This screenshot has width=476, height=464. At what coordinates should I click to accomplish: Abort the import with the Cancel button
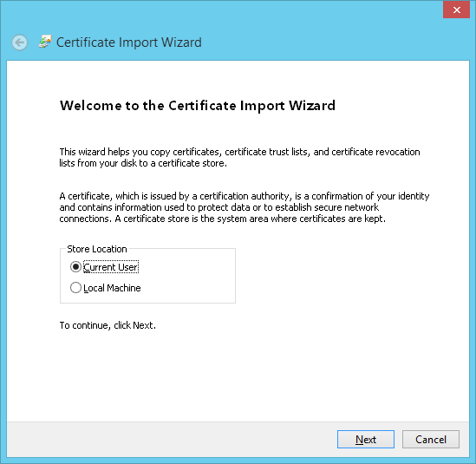[x=431, y=439]
